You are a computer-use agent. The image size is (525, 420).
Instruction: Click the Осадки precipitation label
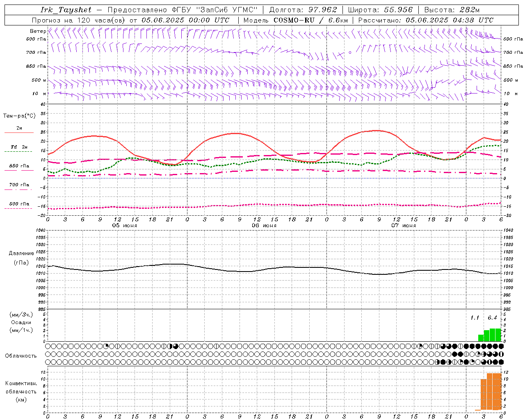[x=21, y=322]
